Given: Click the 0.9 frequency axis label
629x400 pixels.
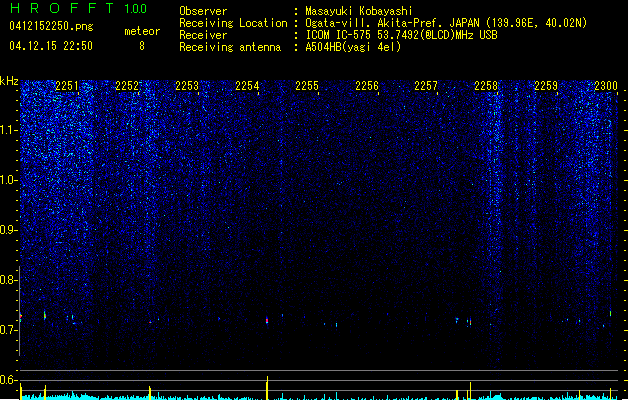Looking at the screenshot, I should 9,230.
